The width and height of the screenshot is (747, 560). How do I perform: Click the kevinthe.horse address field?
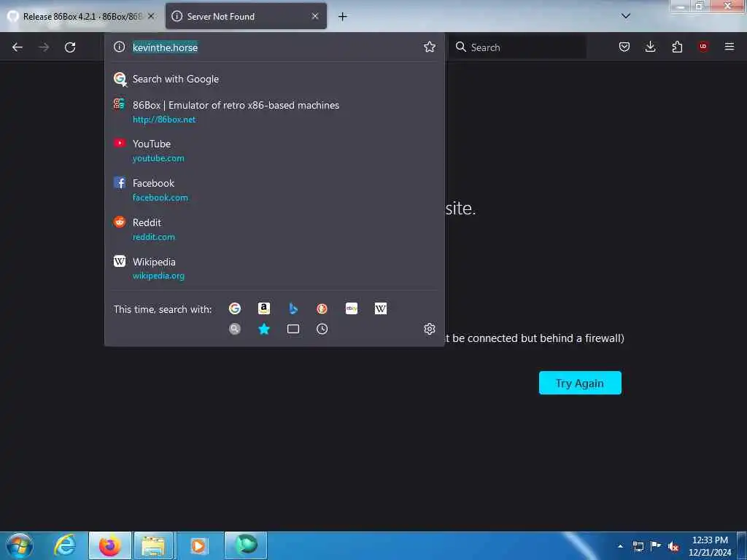point(274,47)
